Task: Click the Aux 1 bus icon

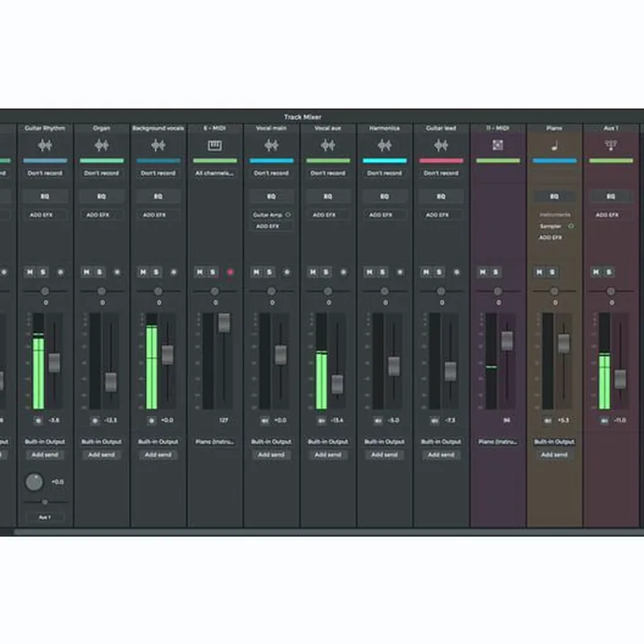Action: pyautogui.click(x=611, y=145)
